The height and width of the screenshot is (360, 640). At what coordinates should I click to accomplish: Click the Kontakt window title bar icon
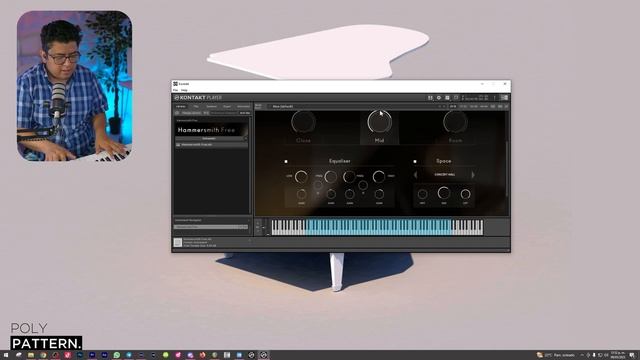(176, 84)
